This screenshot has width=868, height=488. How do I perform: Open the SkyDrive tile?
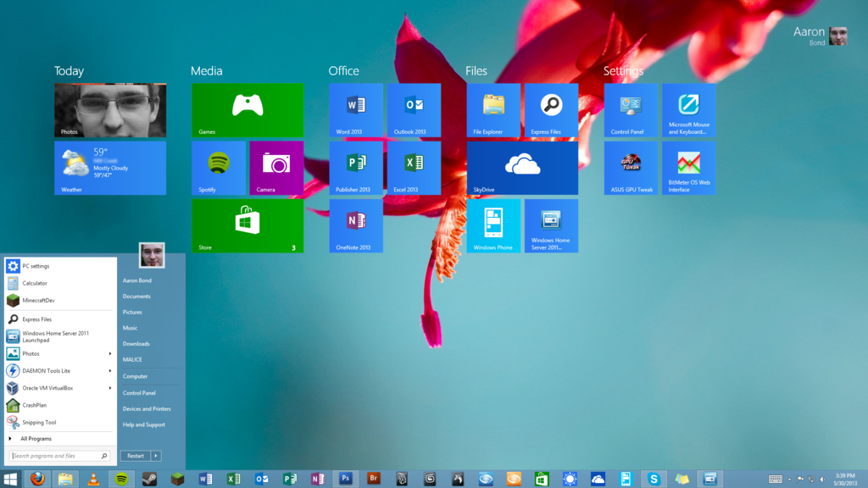click(x=522, y=168)
